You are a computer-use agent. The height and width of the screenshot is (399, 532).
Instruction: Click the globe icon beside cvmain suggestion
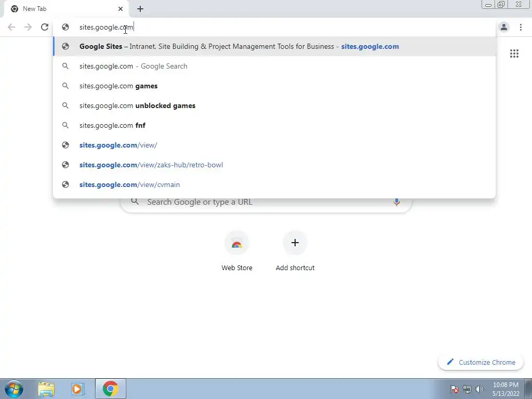coord(65,184)
